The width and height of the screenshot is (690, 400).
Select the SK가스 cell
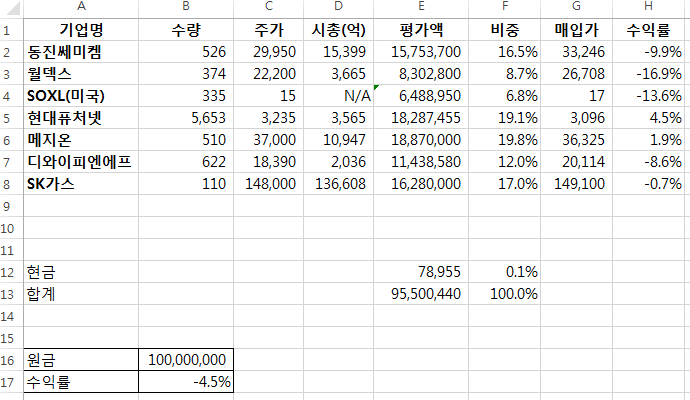point(81,184)
